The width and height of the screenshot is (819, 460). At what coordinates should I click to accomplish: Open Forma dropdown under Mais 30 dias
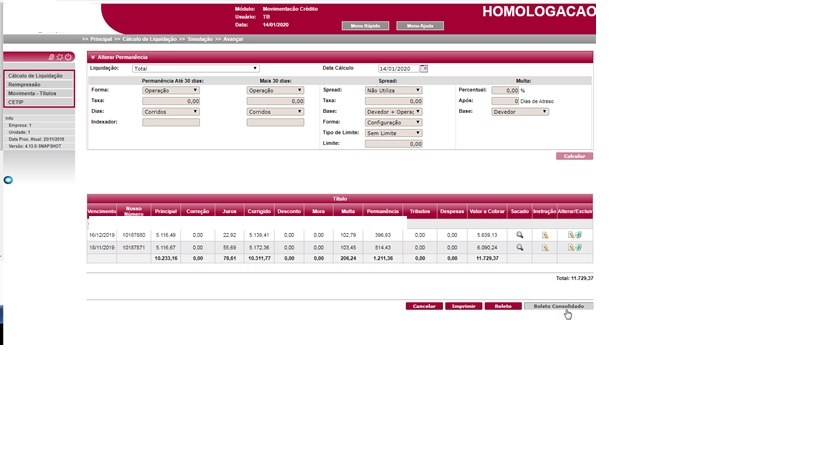[x=275, y=90]
